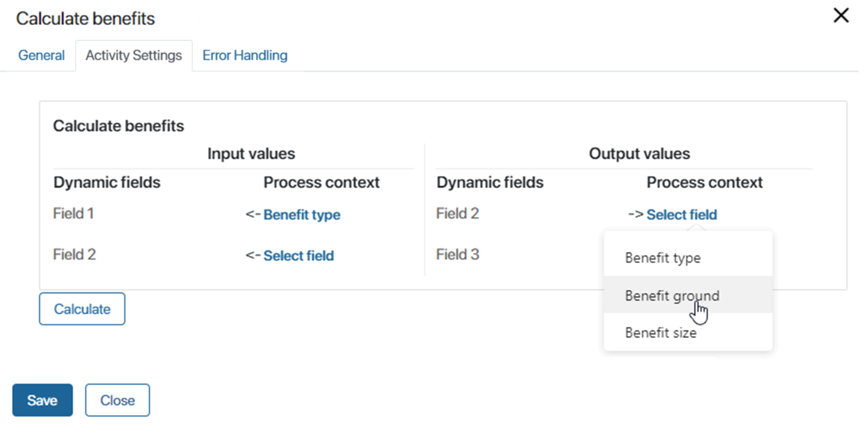The image size is (868, 436).
Task: Click the Field 3 output dynamic field label
Action: 458,254
